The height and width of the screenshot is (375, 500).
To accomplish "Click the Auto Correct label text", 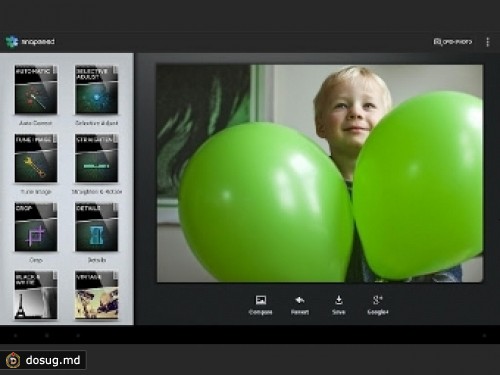I will point(36,123).
